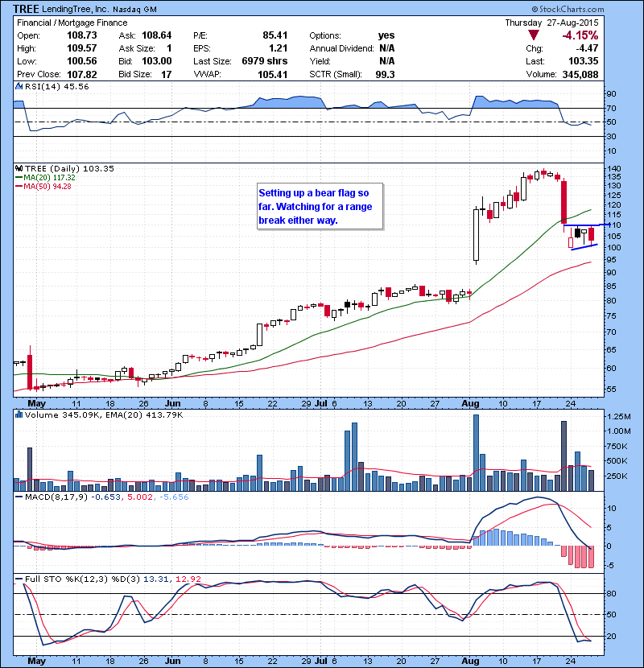
Task: Click the EPS value 1.21
Action: 279,48
